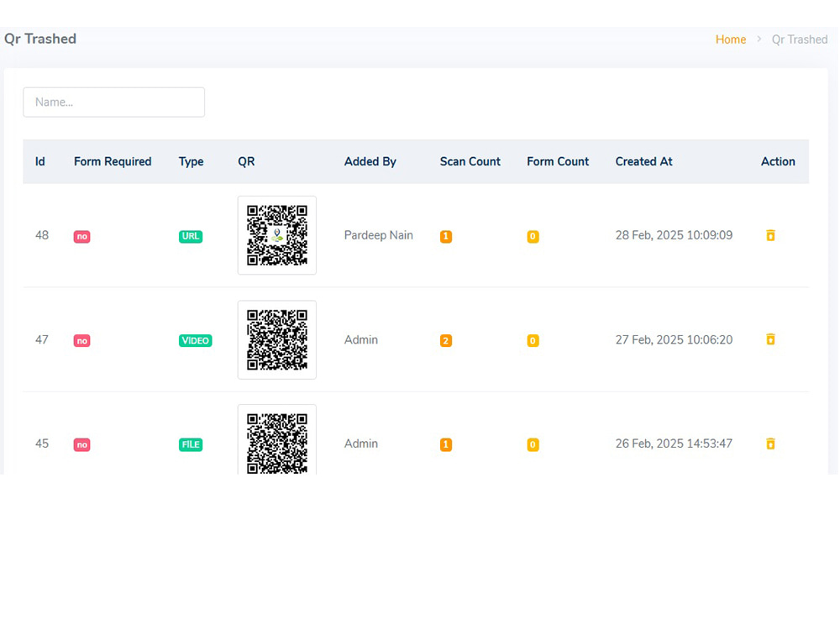Click the Scan Count column header
840x630 pixels.
[470, 161]
